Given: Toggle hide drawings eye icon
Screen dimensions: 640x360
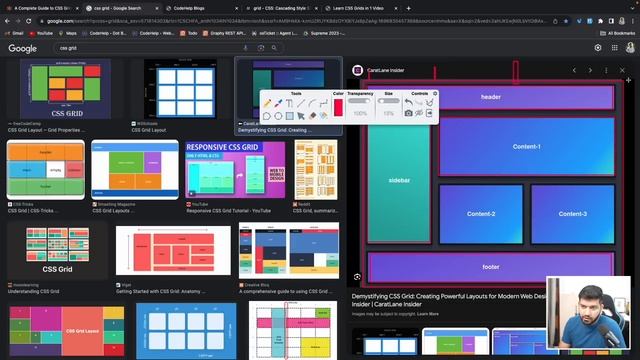Looking at the screenshot, I should click(x=419, y=113).
